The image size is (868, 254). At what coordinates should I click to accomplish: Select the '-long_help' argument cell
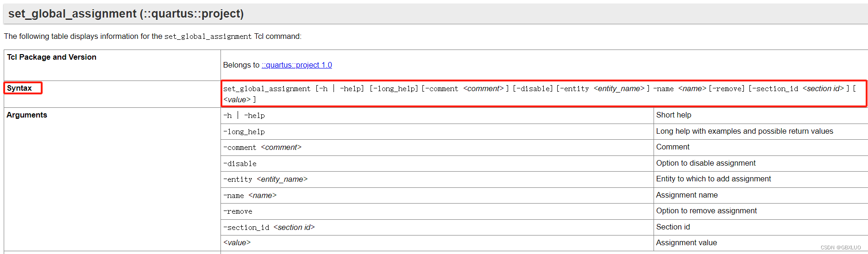(437, 132)
